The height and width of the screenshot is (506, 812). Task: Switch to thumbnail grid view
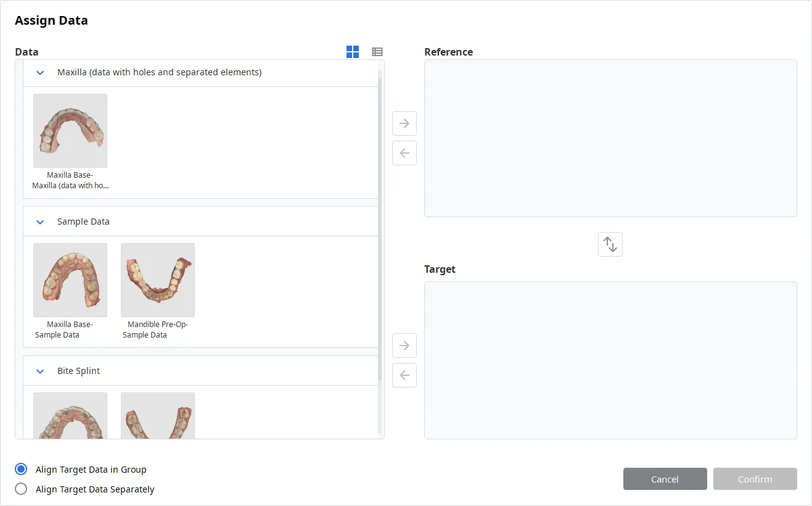353,52
